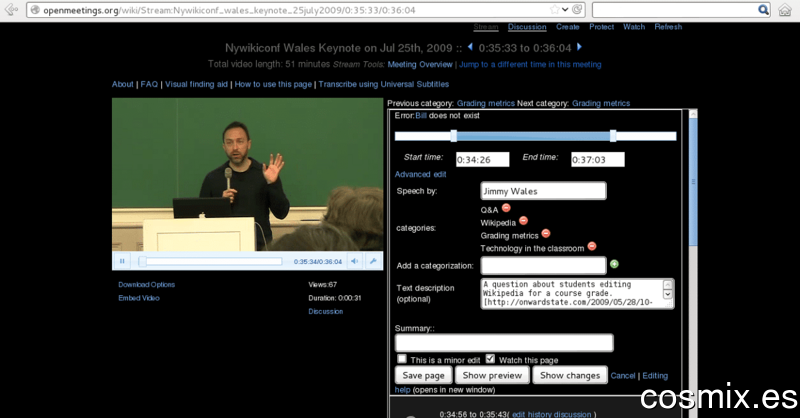This screenshot has width=800, height=418.
Task: Click the bookmark star in address bar
Action: [x=555, y=10]
